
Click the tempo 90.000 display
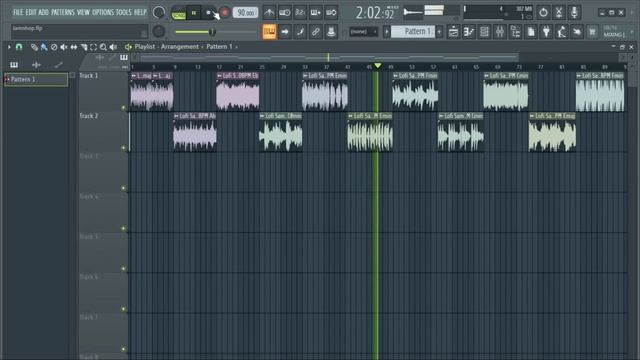[246, 13]
